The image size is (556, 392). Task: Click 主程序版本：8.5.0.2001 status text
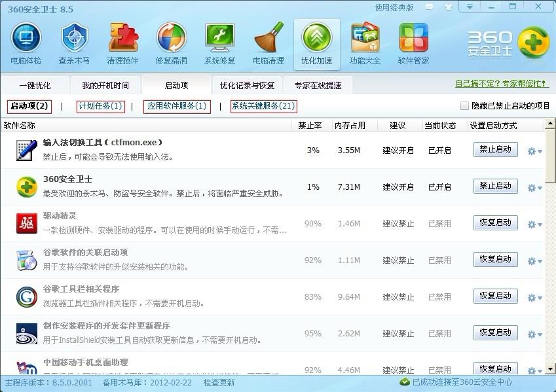48,382
